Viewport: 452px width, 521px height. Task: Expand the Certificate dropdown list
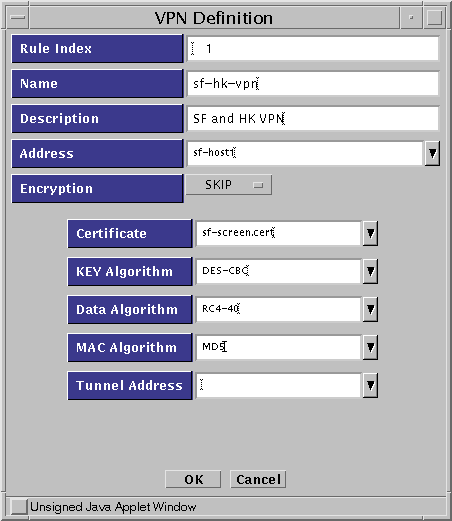370,233
